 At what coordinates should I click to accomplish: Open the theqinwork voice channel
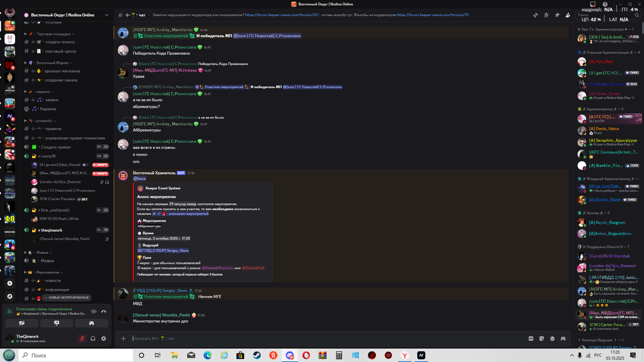pos(66,230)
